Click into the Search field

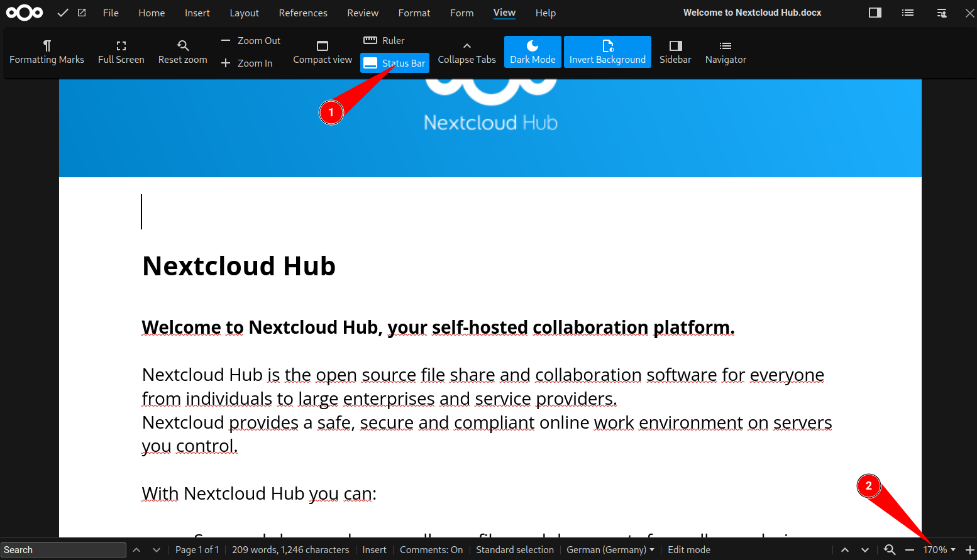[63, 550]
